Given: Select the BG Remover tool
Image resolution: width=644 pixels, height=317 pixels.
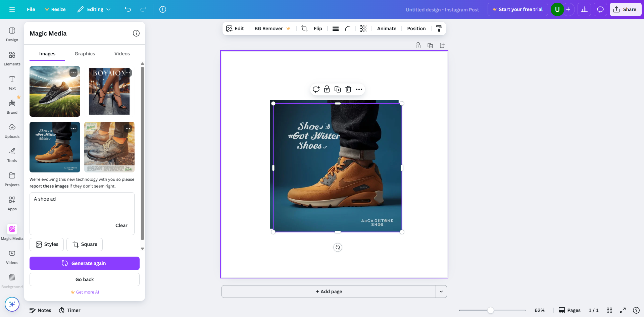Looking at the screenshot, I should (x=268, y=29).
